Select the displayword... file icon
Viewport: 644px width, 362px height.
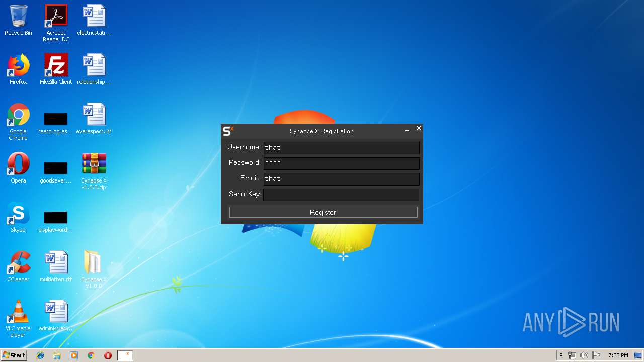[56, 220]
